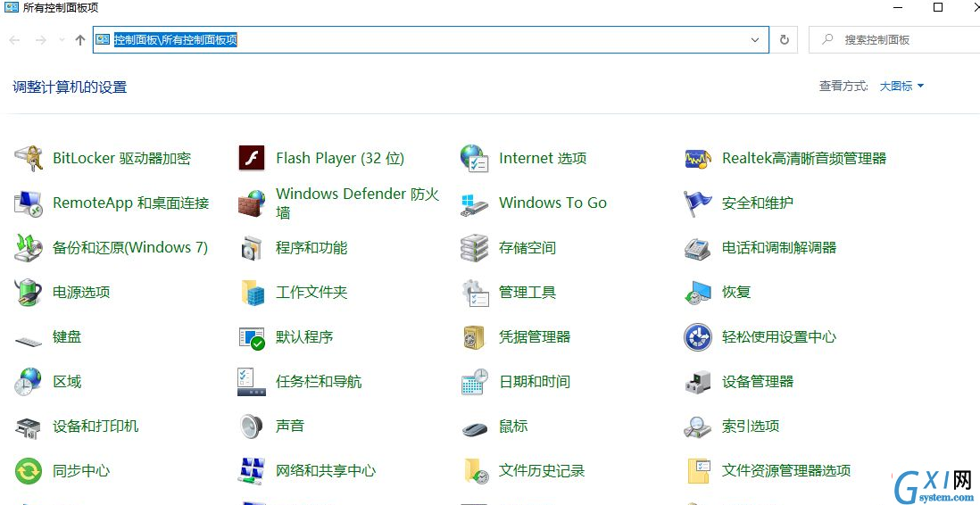Open the 电源选项 battery icon
The image size is (980, 505).
pos(29,293)
